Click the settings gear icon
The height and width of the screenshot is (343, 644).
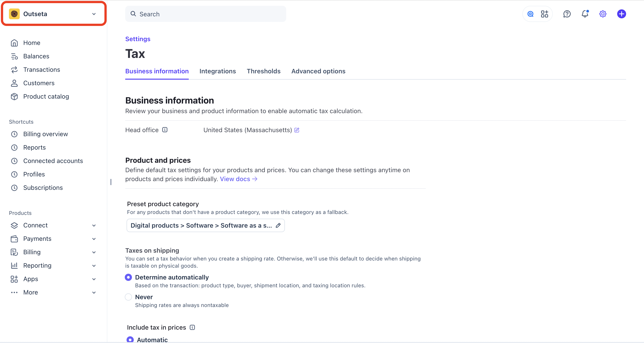[x=603, y=14]
